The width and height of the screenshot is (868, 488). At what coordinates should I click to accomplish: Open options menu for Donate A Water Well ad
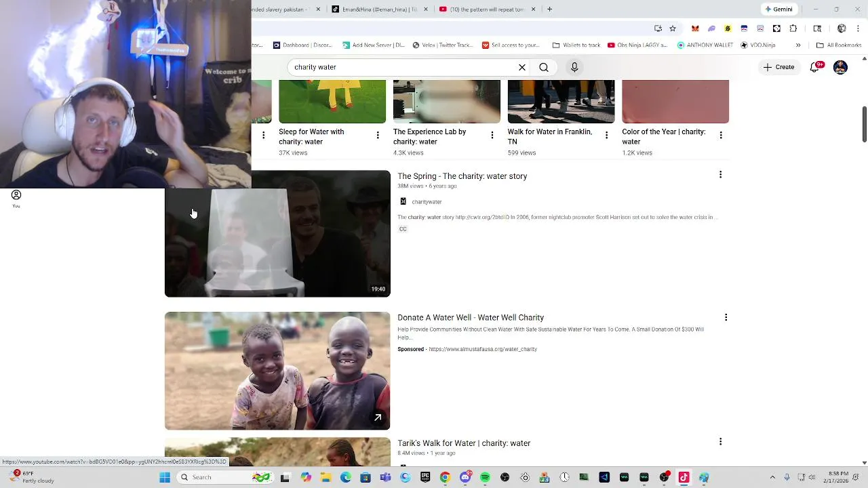point(726,317)
